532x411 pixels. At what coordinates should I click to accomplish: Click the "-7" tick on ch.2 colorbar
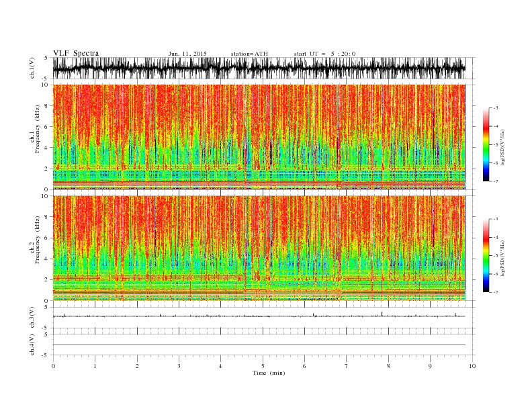click(x=496, y=292)
